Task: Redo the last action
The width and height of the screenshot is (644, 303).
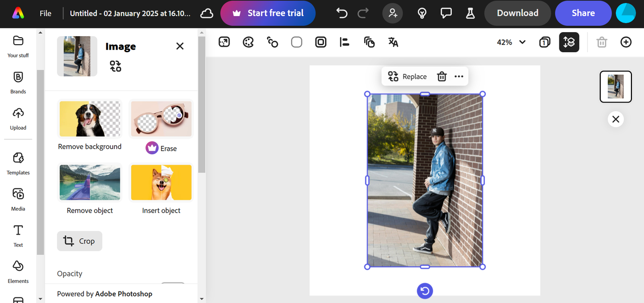Action: [x=363, y=14]
